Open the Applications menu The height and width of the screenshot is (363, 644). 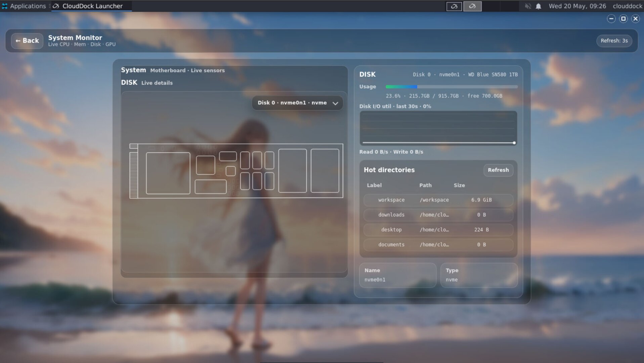click(x=24, y=6)
